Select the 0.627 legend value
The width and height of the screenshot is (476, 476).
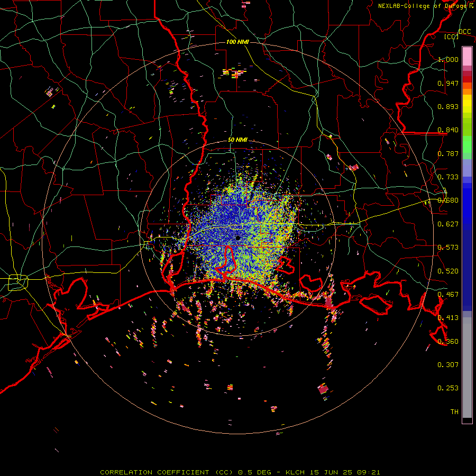tap(448, 224)
